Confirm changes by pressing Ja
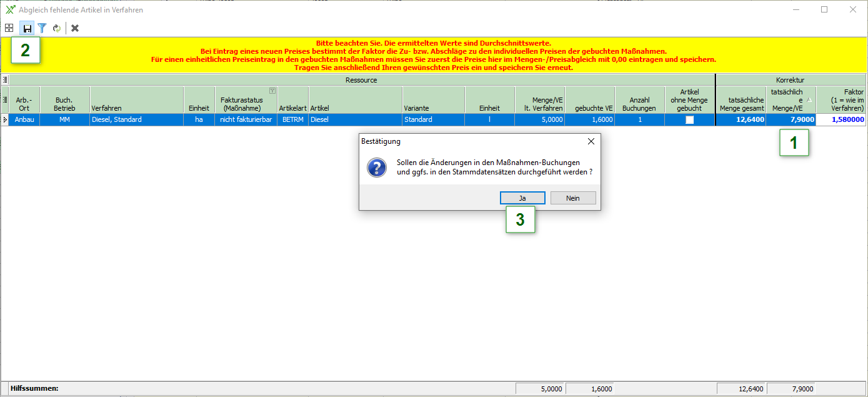868x397 pixels. tap(522, 198)
